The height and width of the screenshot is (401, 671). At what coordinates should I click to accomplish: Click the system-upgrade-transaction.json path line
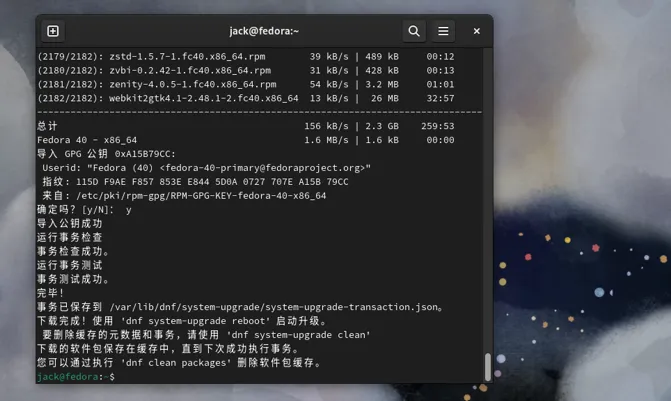(x=240, y=307)
